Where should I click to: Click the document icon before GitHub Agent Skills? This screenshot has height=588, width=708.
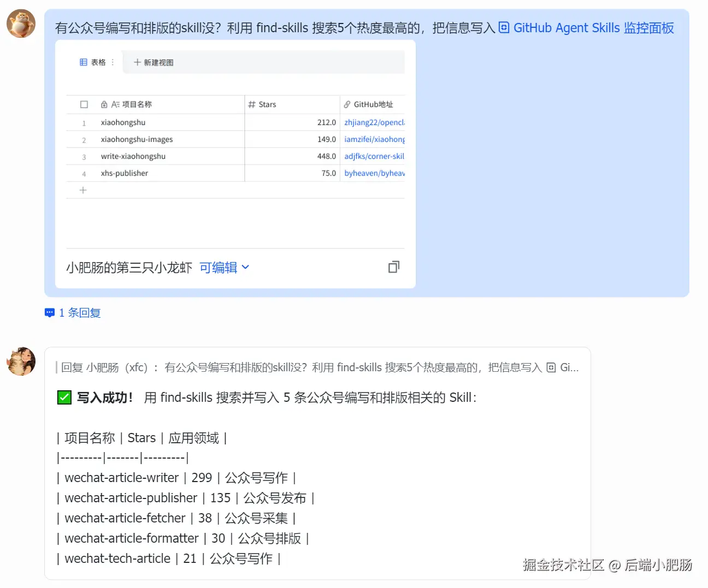(504, 27)
